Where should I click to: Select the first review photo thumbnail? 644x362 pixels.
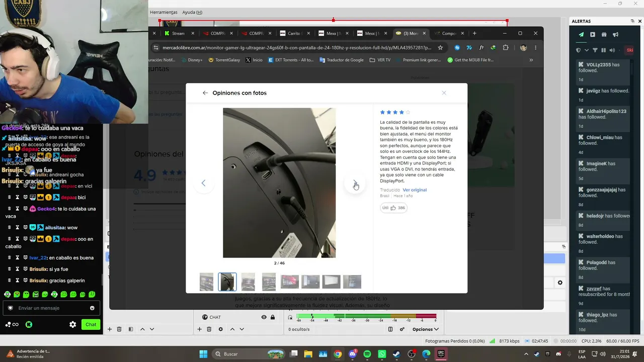[206, 282]
